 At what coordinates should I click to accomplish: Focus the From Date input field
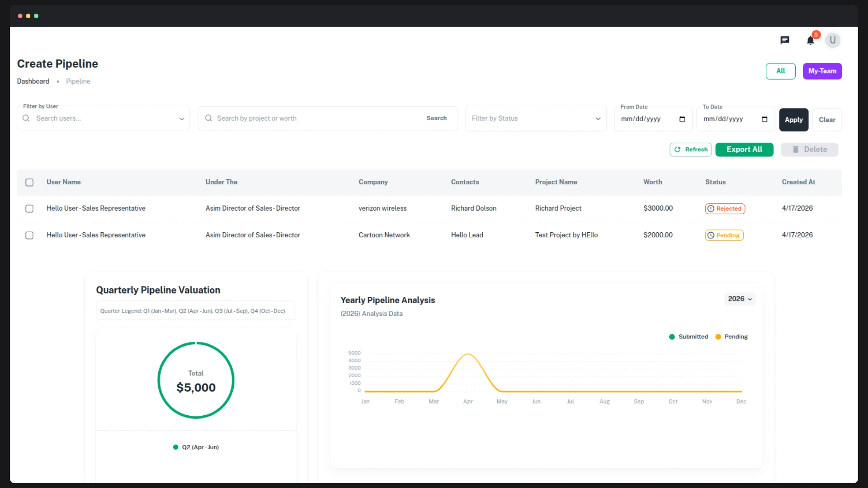[x=653, y=119]
